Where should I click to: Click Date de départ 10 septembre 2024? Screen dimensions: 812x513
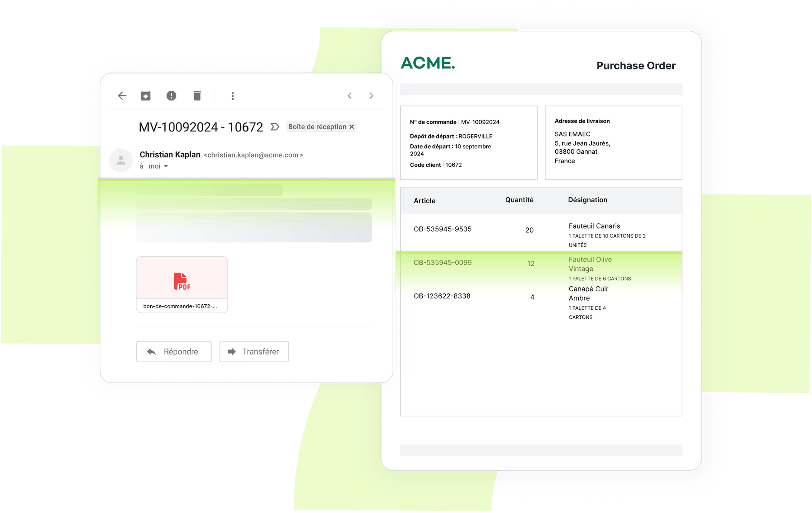click(x=450, y=150)
